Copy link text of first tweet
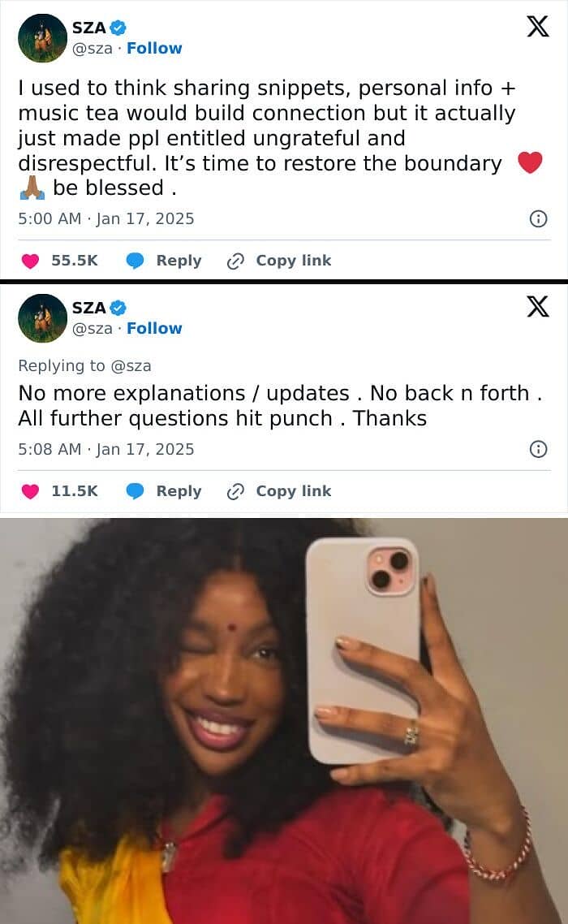568x924 pixels. click(x=294, y=261)
